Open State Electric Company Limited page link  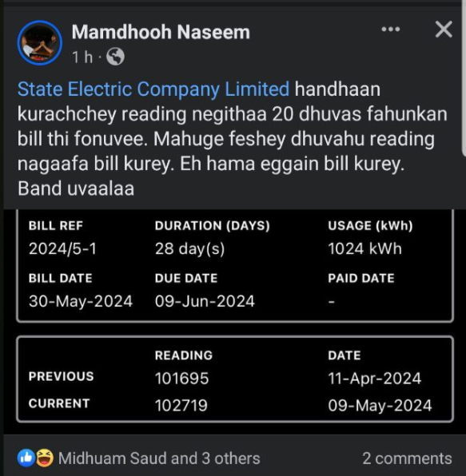pyautogui.click(x=153, y=89)
